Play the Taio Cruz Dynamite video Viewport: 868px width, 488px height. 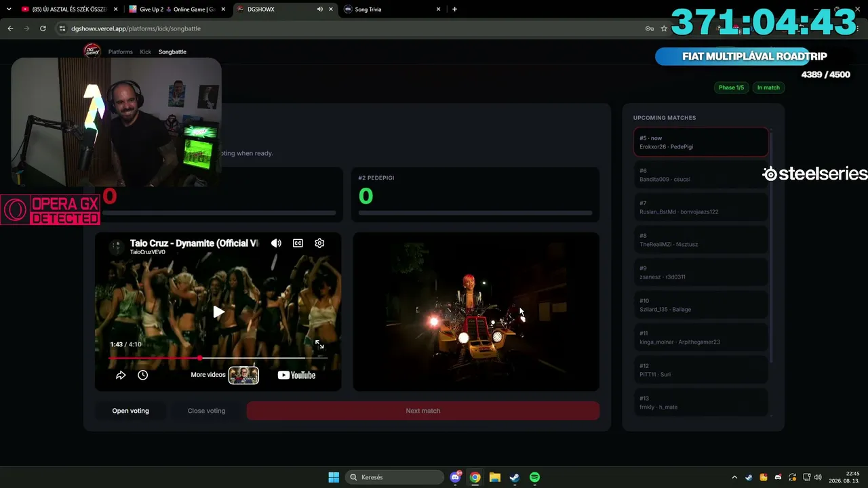coord(218,312)
